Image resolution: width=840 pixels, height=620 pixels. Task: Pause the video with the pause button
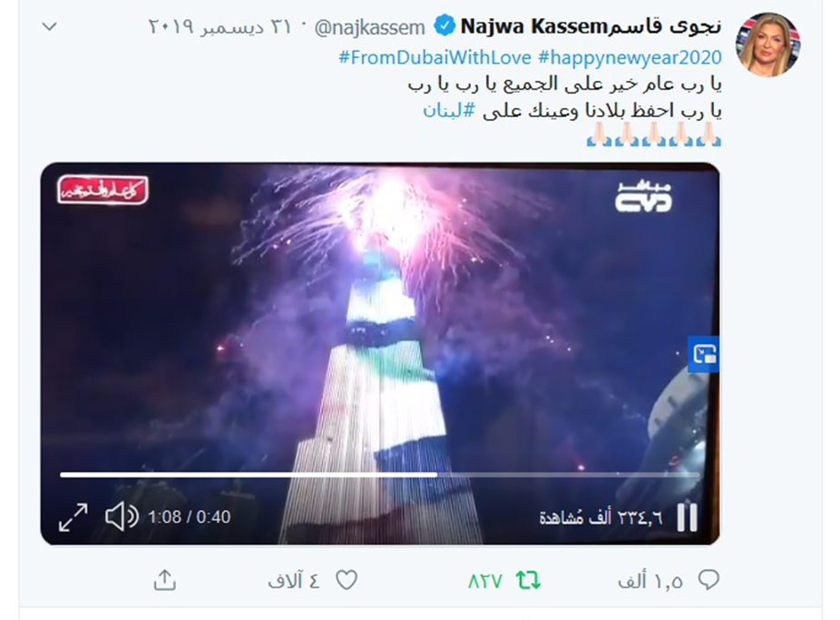coord(687,517)
